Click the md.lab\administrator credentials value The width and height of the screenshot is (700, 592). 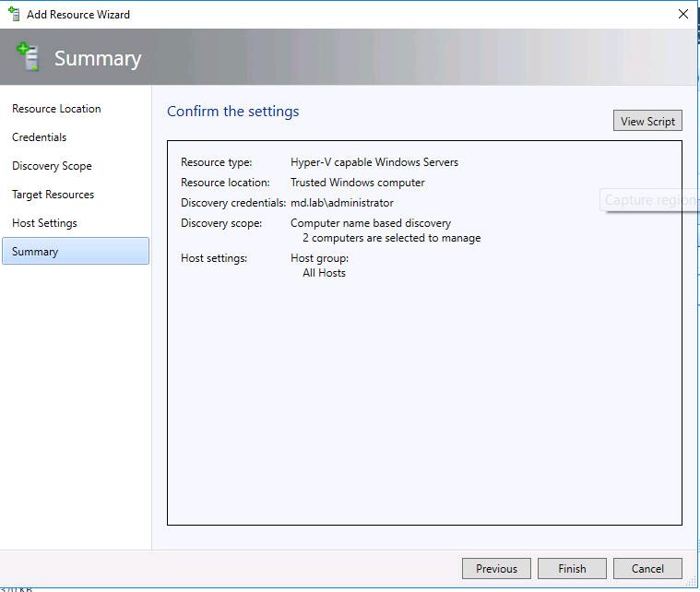(x=341, y=203)
